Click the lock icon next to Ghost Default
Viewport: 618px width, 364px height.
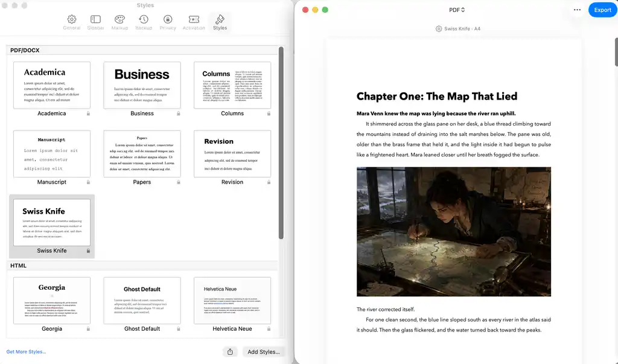pyautogui.click(x=179, y=329)
